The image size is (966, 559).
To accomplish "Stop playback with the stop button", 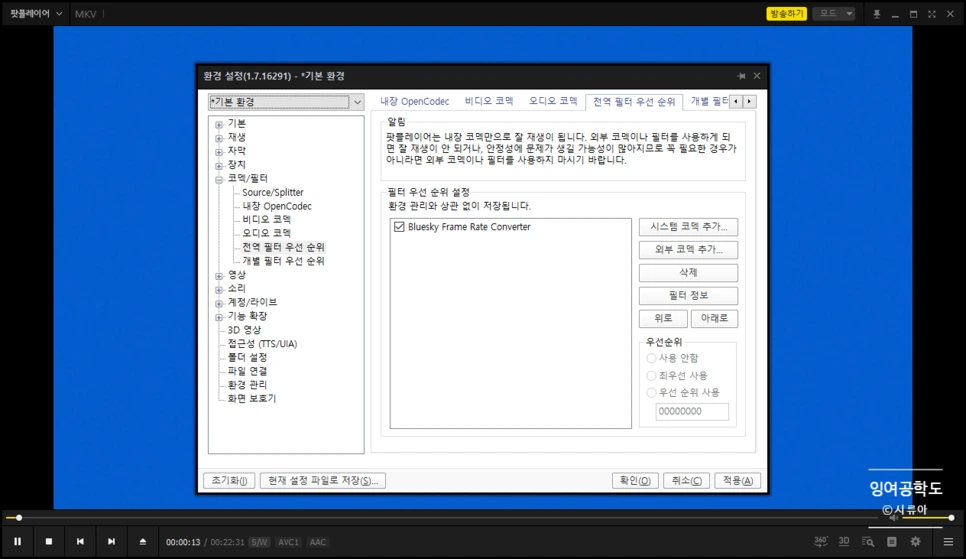I will coord(49,541).
